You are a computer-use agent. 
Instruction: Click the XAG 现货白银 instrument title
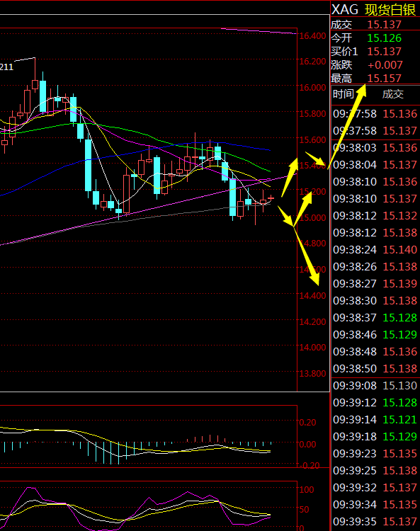pyautogui.click(x=373, y=9)
